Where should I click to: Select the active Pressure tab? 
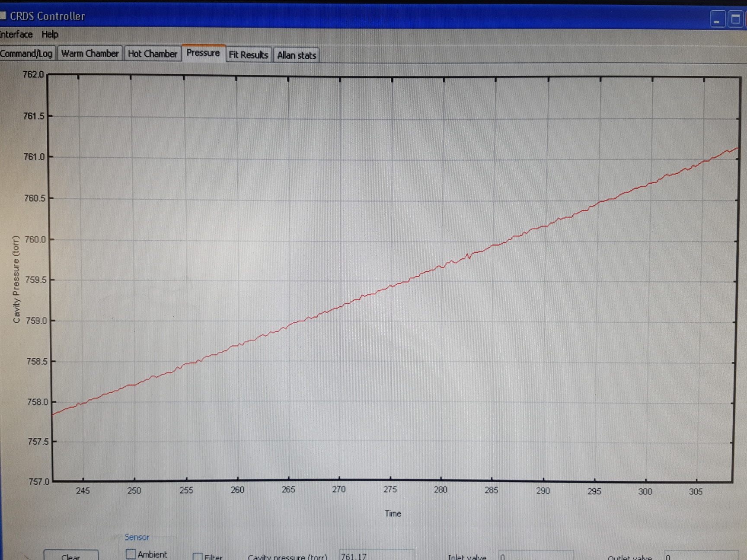[203, 53]
